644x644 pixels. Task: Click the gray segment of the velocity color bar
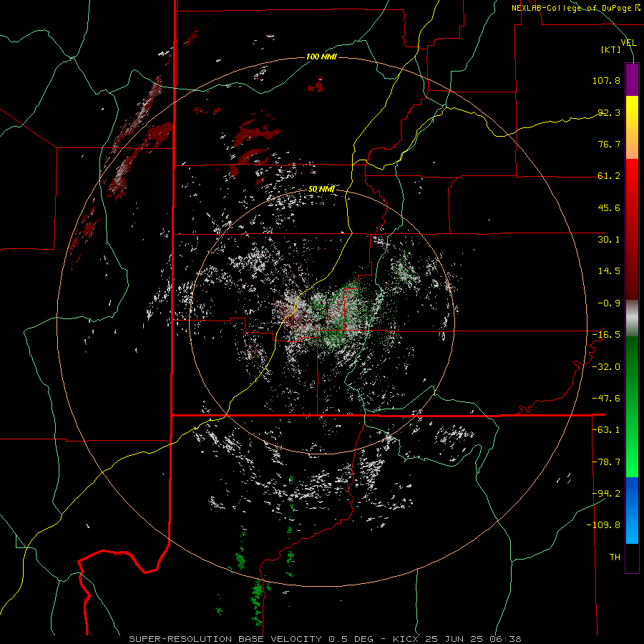[x=632, y=318]
